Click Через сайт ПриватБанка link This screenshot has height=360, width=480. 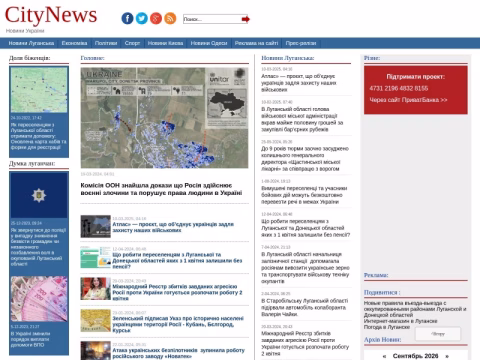(408, 100)
